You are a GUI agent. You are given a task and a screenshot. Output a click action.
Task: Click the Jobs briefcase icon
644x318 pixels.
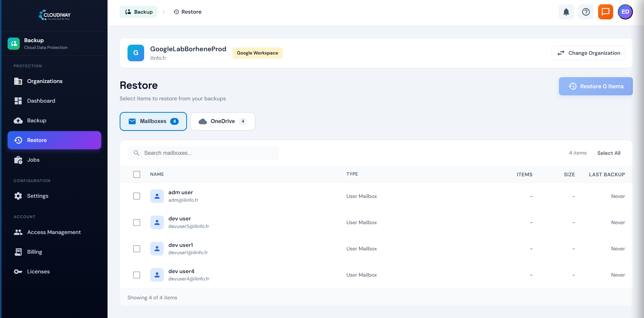click(18, 160)
